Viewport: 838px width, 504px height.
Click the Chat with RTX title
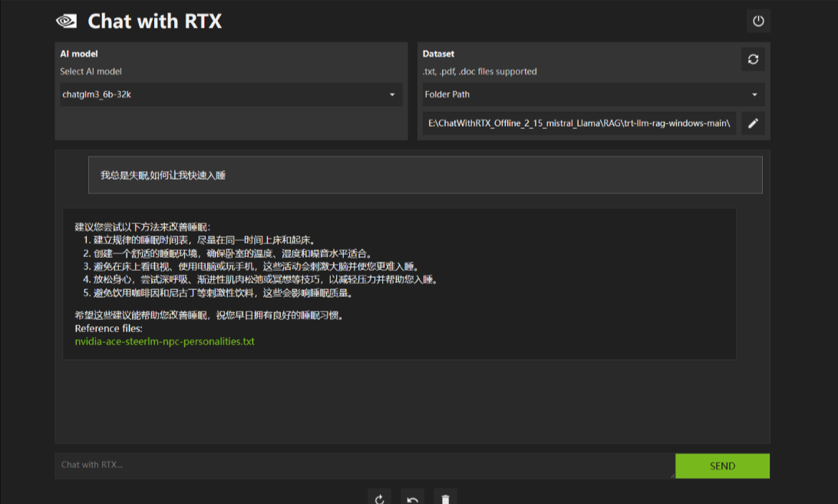[154, 21]
